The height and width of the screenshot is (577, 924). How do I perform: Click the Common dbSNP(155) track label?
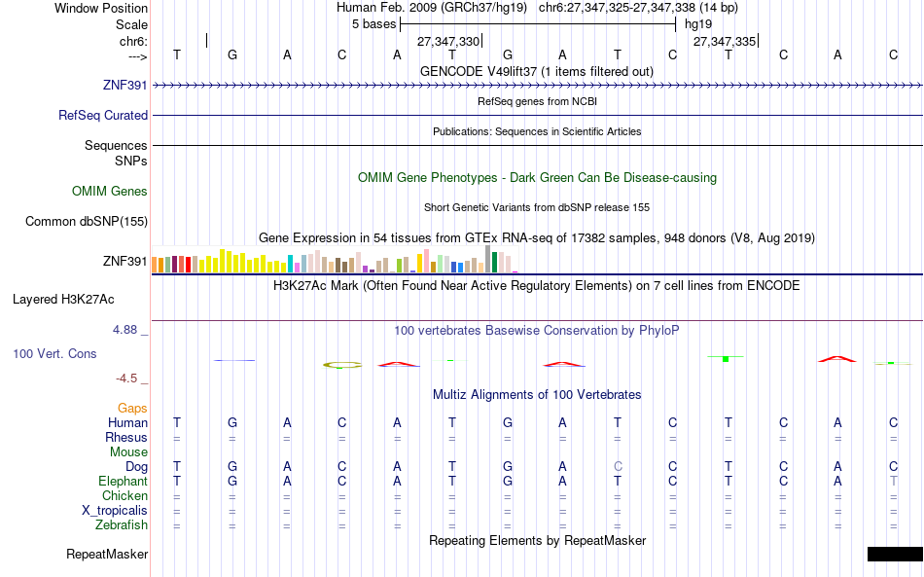pos(86,221)
